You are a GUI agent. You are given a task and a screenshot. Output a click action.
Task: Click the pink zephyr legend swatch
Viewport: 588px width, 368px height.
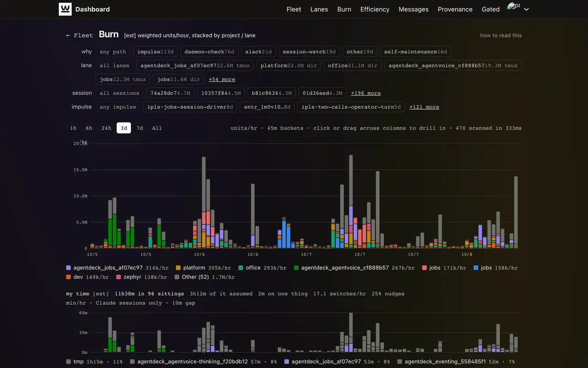click(119, 277)
